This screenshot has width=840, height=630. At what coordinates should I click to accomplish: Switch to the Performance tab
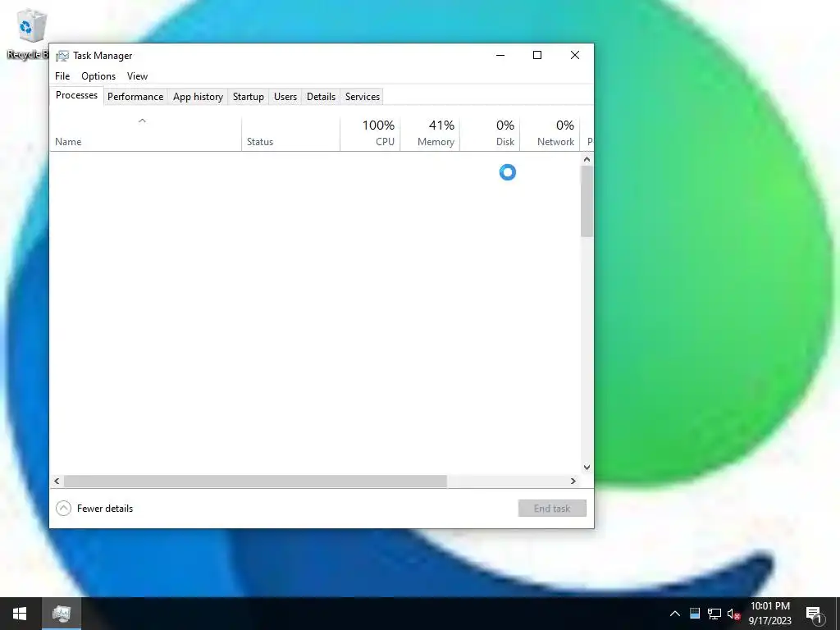[135, 97]
